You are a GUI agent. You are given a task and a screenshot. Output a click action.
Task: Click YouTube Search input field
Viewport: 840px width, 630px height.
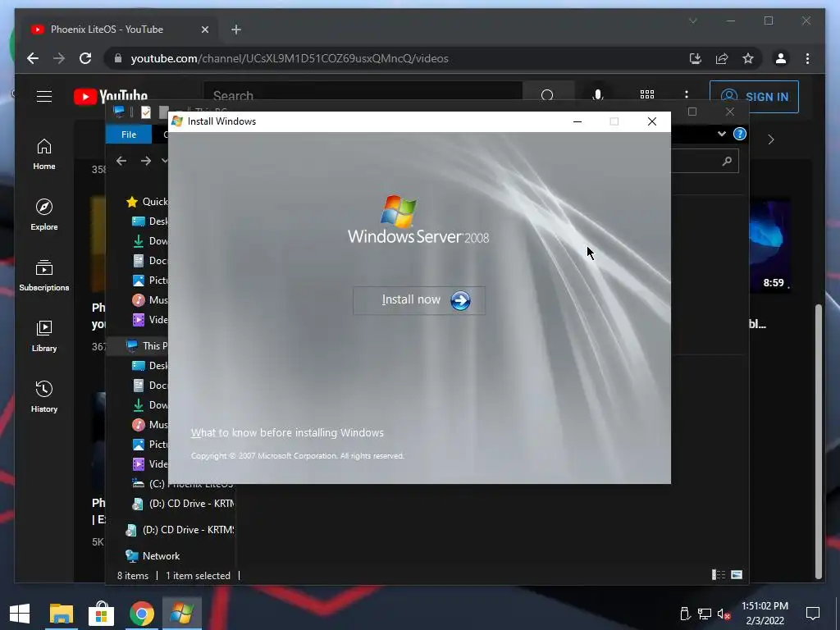coord(363,95)
